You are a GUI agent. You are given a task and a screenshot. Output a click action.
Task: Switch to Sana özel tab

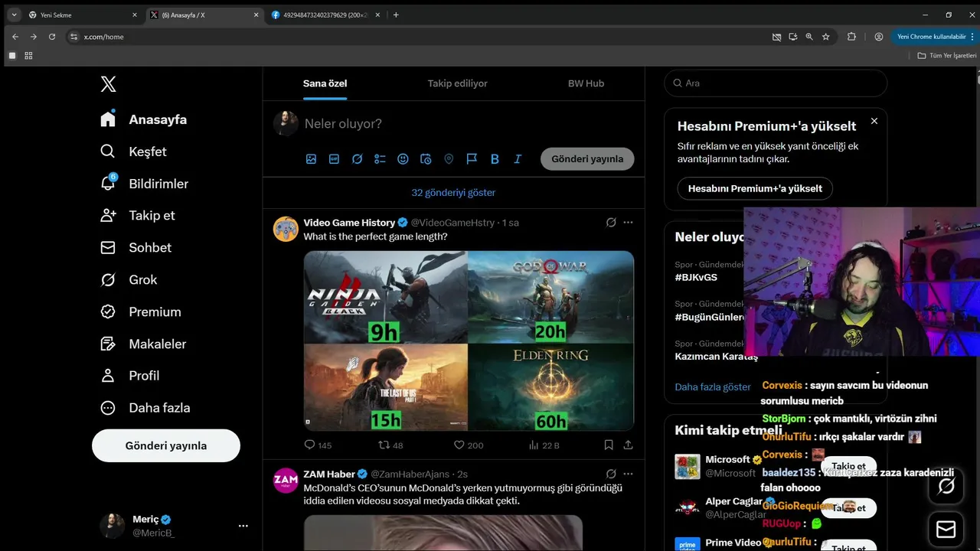coord(325,83)
